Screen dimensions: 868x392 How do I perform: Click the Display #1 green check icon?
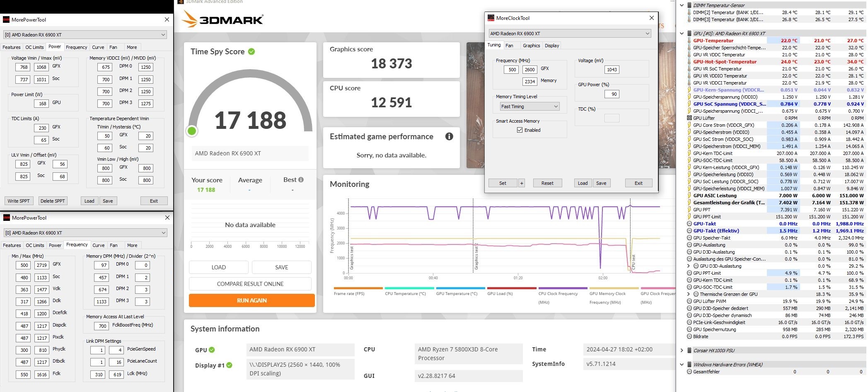230,365
